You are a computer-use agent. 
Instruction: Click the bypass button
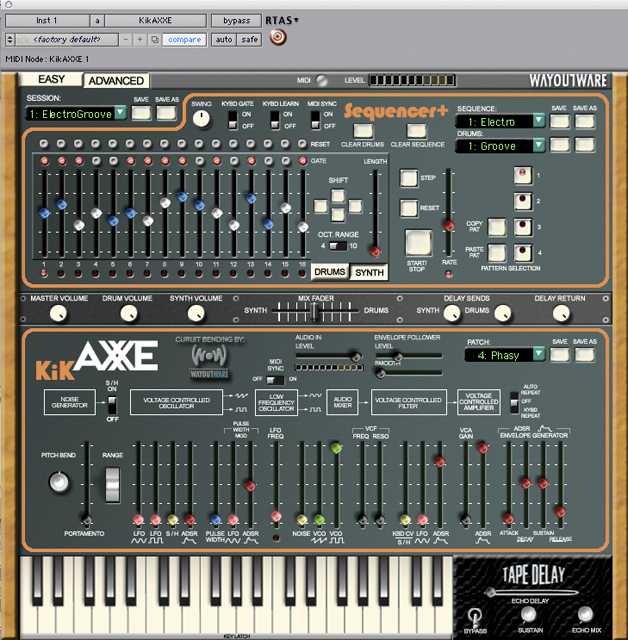pyautogui.click(x=236, y=20)
